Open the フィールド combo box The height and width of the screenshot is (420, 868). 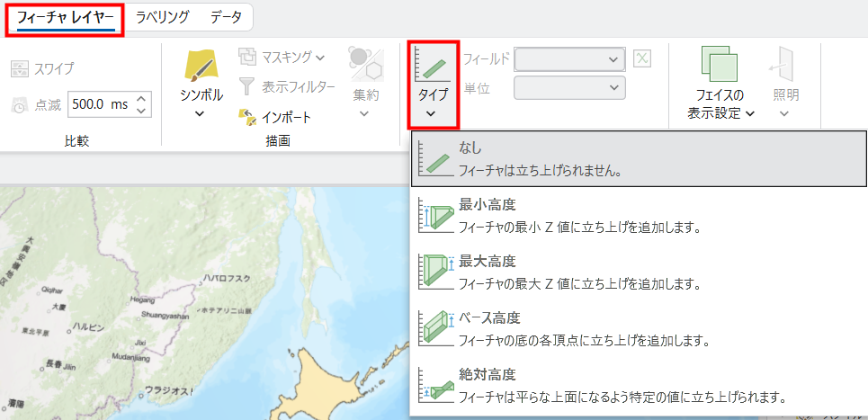pyautogui.click(x=569, y=59)
